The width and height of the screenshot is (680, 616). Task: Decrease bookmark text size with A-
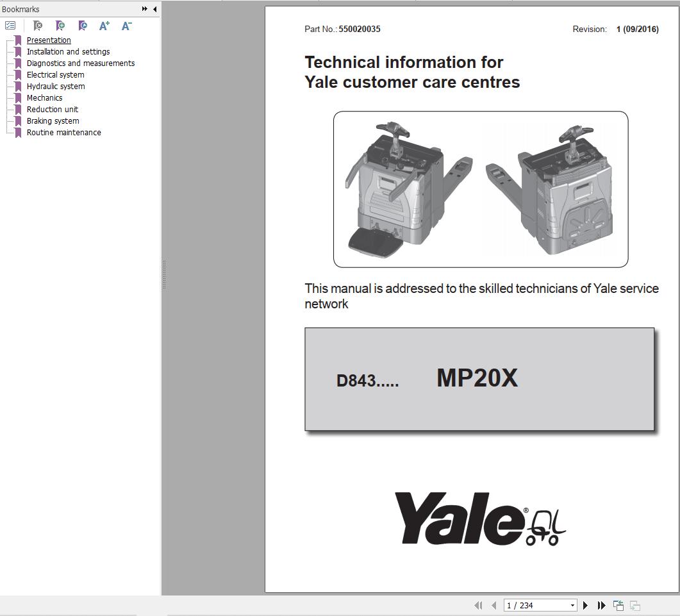[127, 26]
